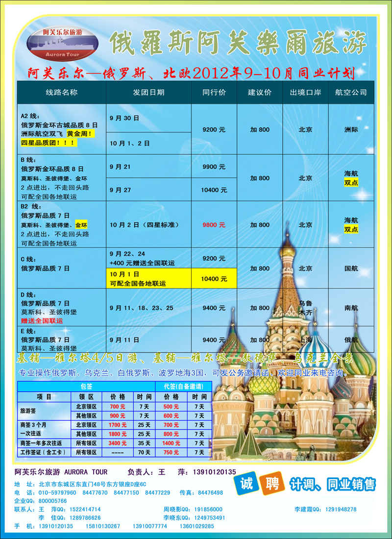Click the red 赠送全国联运 text
This screenshot has width=392, height=539.
click(42, 321)
